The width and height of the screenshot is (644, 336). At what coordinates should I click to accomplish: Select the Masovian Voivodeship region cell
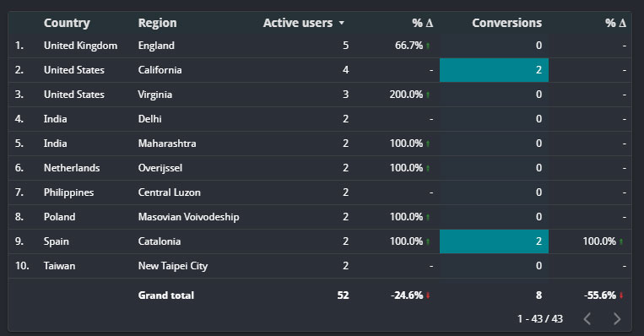click(x=188, y=217)
